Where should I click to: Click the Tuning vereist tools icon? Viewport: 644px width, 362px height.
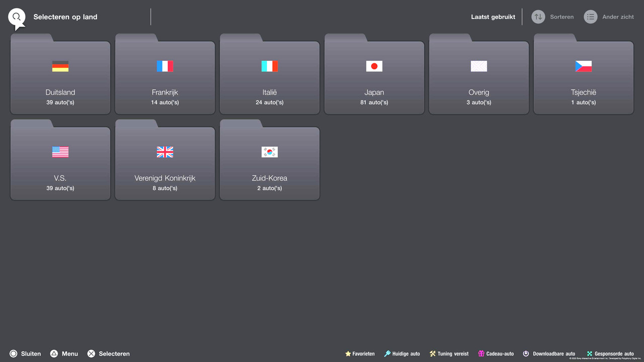tap(433, 354)
